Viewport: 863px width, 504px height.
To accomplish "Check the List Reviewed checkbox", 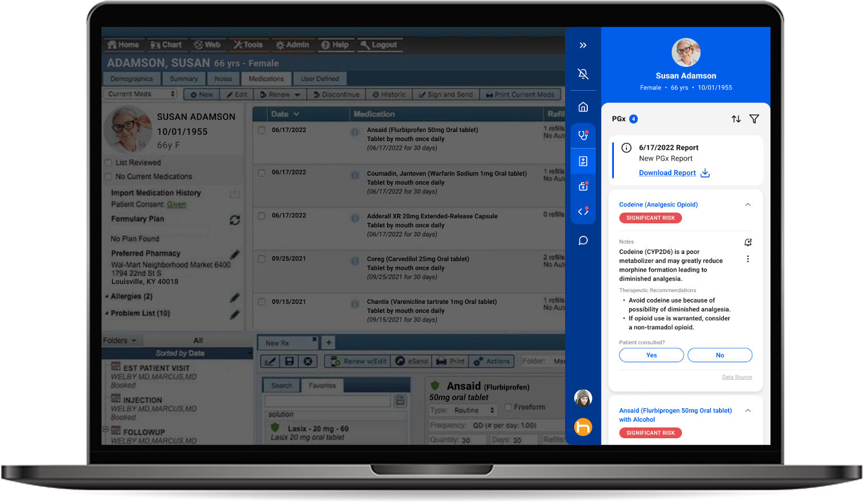I will click(x=108, y=163).
